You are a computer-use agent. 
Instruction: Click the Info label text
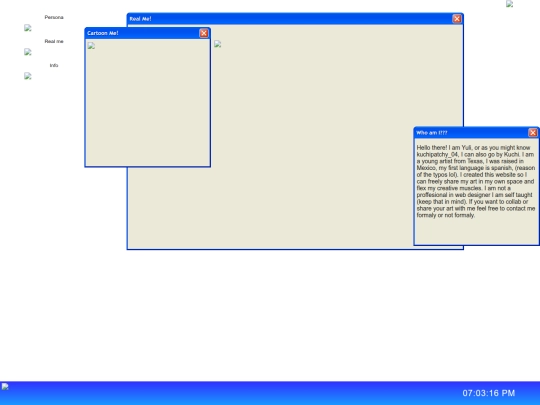[x=54, y=65]
